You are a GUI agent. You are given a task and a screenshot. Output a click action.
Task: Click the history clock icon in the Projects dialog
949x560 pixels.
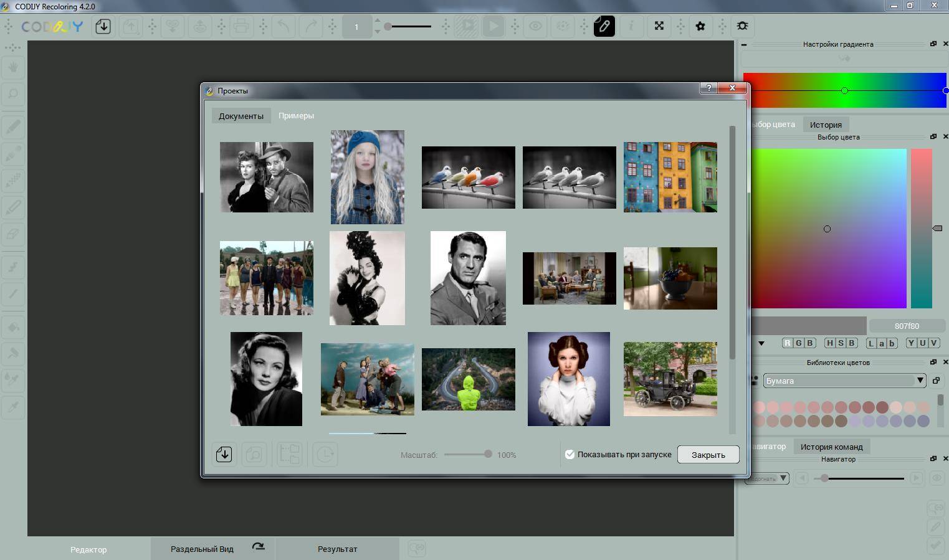(x=325, y=454)
